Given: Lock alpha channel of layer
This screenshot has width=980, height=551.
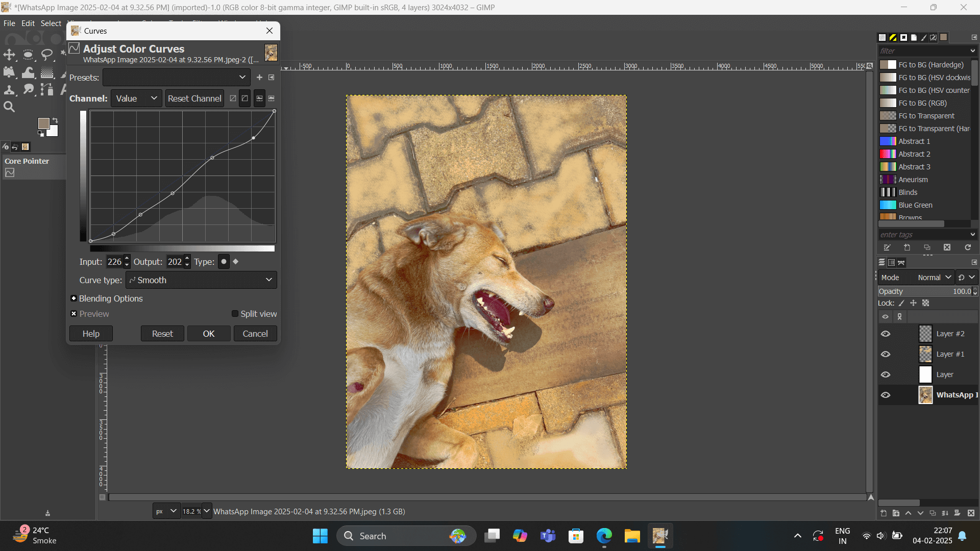Looking at the screenshot, I should pyautogui.click(x=926, y=303).
